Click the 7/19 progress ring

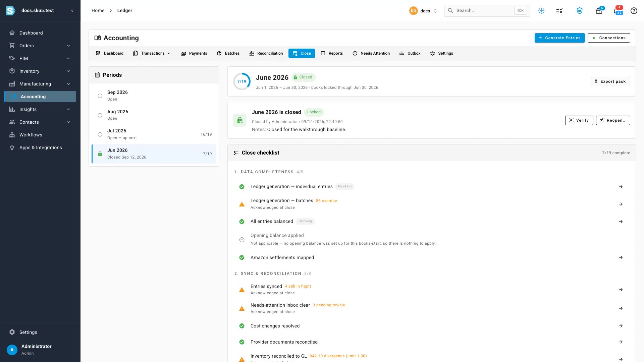point(242,81)
